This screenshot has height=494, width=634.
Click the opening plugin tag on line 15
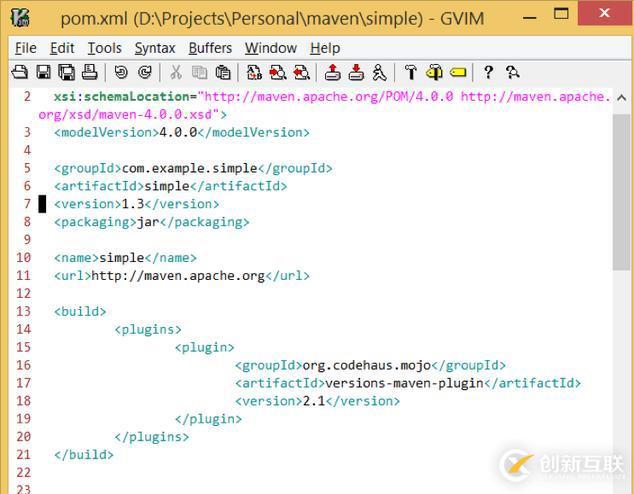pyautogui.click(x=205, y=348)
